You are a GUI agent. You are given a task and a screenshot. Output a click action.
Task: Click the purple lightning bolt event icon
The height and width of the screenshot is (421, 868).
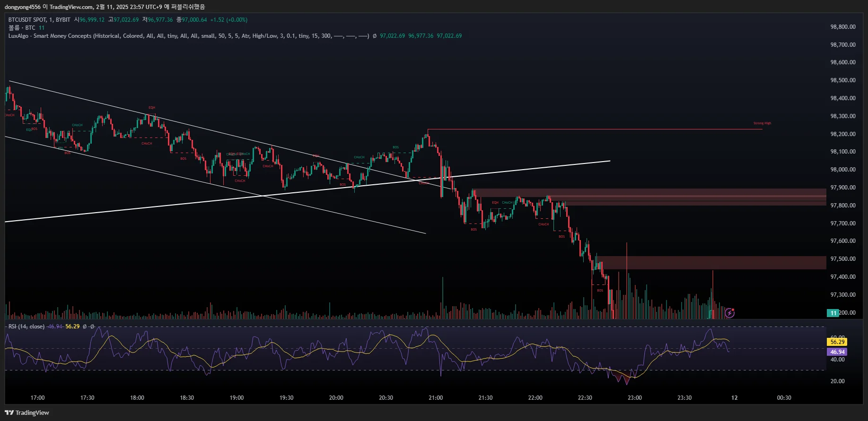(730, 313)
